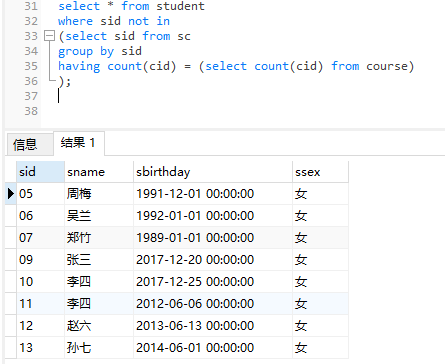Select cell with sid 09
The width and height of the screenshot is (445, 364).
[40, 260]
